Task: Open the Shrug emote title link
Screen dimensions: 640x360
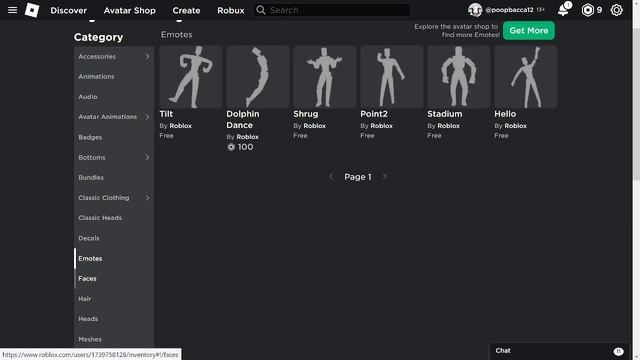Action: tap(306, 114)
